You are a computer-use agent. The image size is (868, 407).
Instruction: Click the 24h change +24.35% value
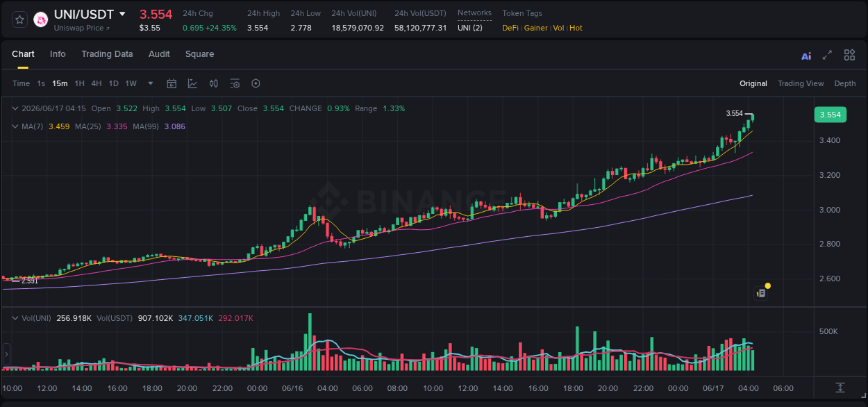[221, 28]
